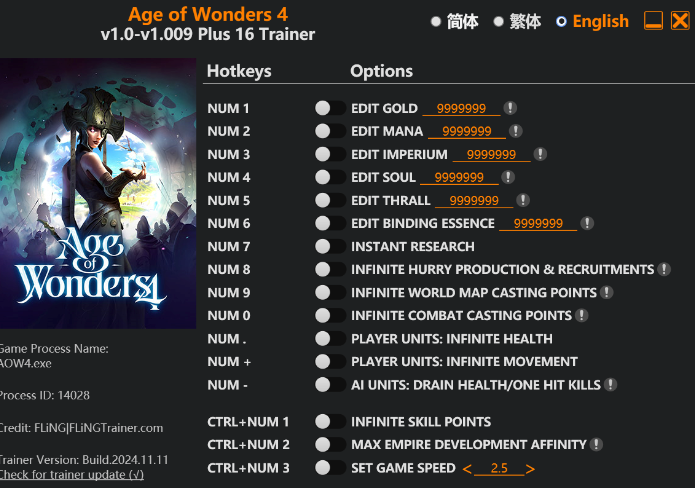Toggle AI Units Drain Health/One Hit Kills
Screen dimensions: 695x488
(330, 384)
